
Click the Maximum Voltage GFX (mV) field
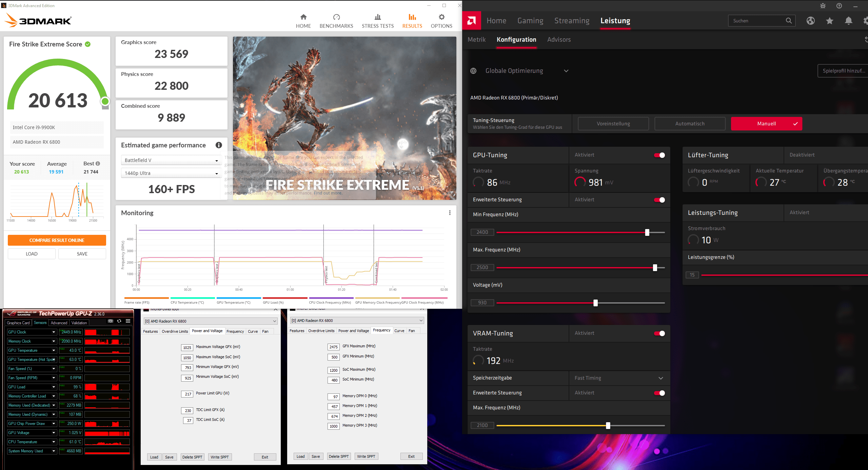pyautogui.click(x=187, y=348)
